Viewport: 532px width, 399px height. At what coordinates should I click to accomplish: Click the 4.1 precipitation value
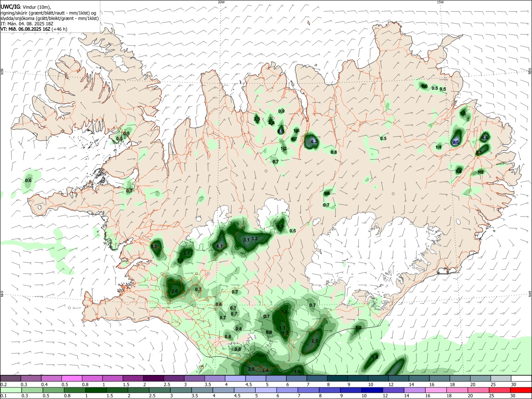pos(220,246)
